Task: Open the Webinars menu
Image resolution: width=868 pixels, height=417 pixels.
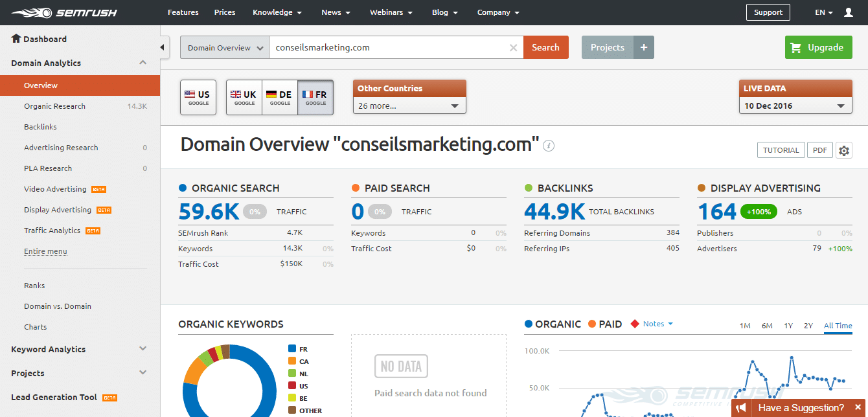Action: click(390, 12)
